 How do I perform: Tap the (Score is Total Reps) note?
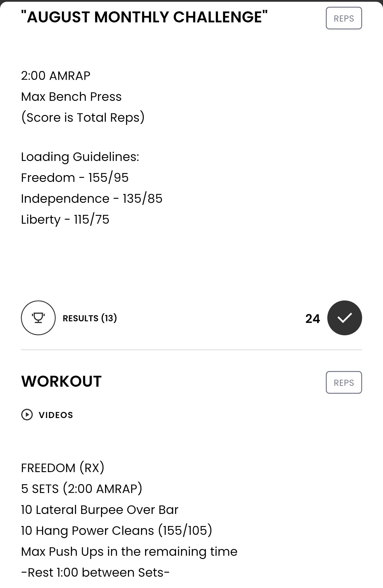tap(83, 118)
